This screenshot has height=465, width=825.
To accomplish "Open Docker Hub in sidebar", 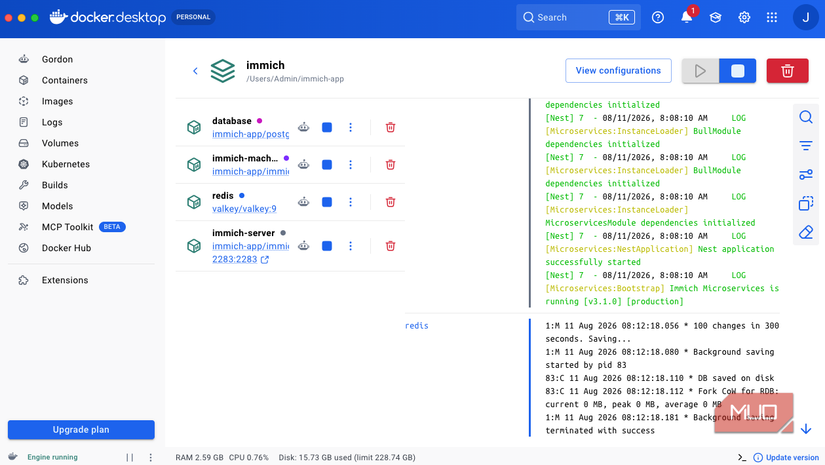I will tap(66, 248).
